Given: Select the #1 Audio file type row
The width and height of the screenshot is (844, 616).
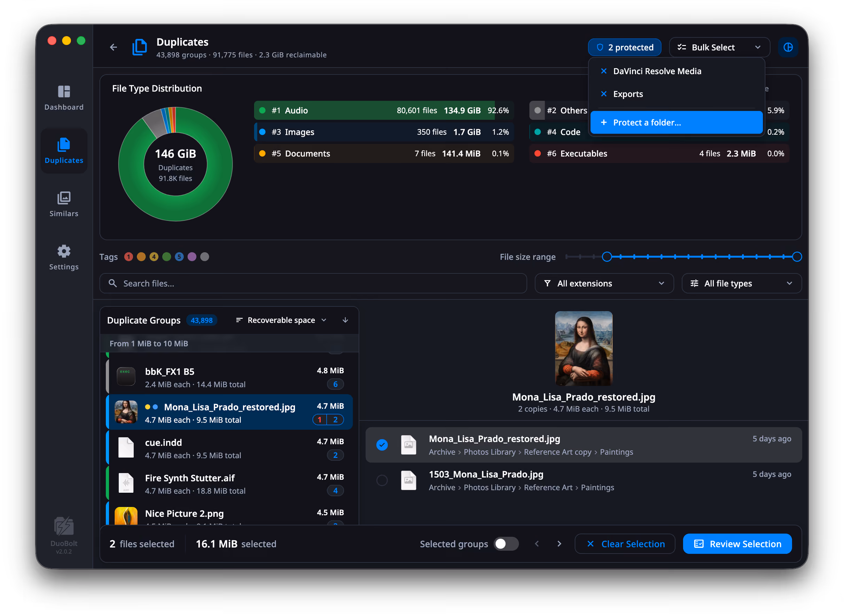Looking at the screenshot, I should point(384,110).
